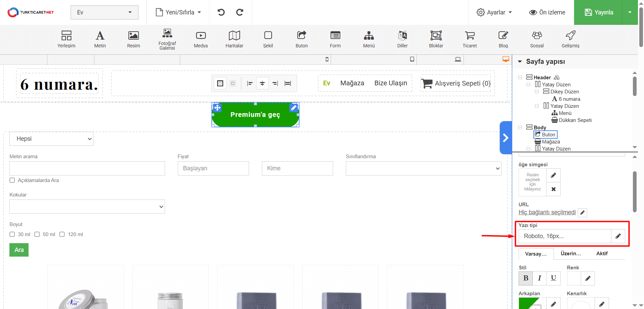644x309 pixels.
Task: Check Açıklamalarda Ara checkbox
Action: pyautogui.click(x=12, y=180)
